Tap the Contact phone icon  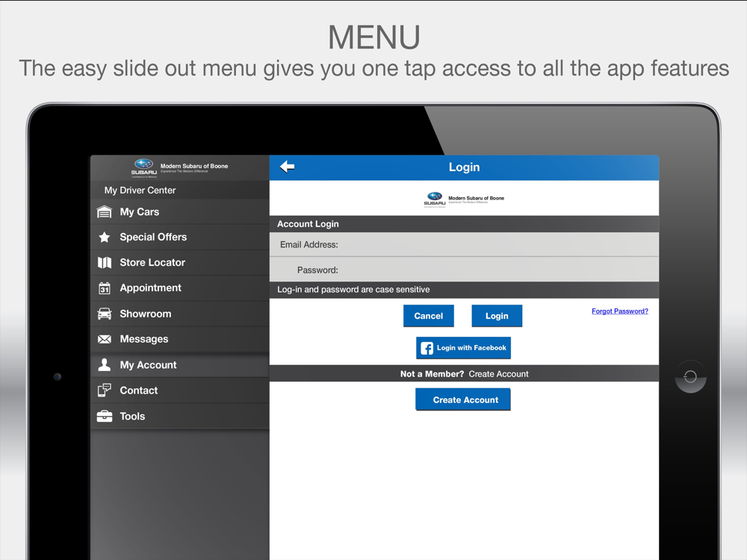click(x=105, y=391)
